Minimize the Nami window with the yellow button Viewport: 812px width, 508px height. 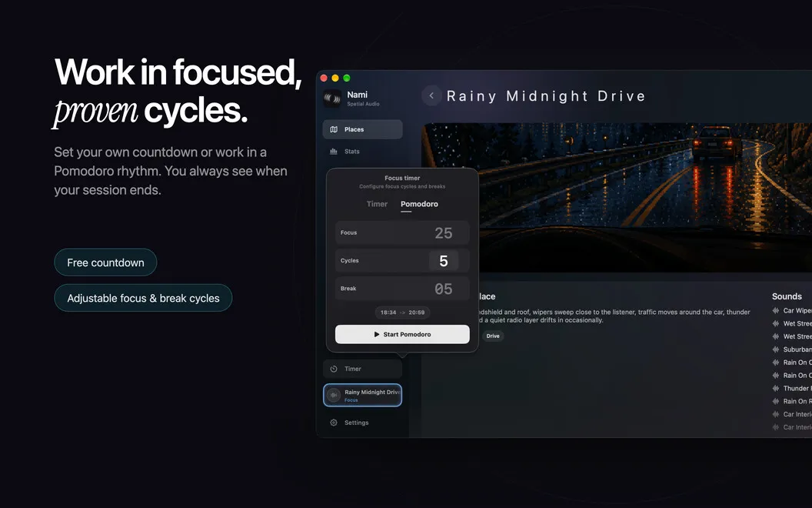point(335,79)
